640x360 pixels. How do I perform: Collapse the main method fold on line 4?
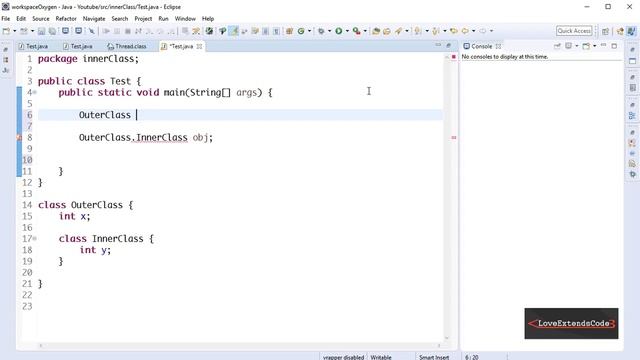tap(35, 93)
